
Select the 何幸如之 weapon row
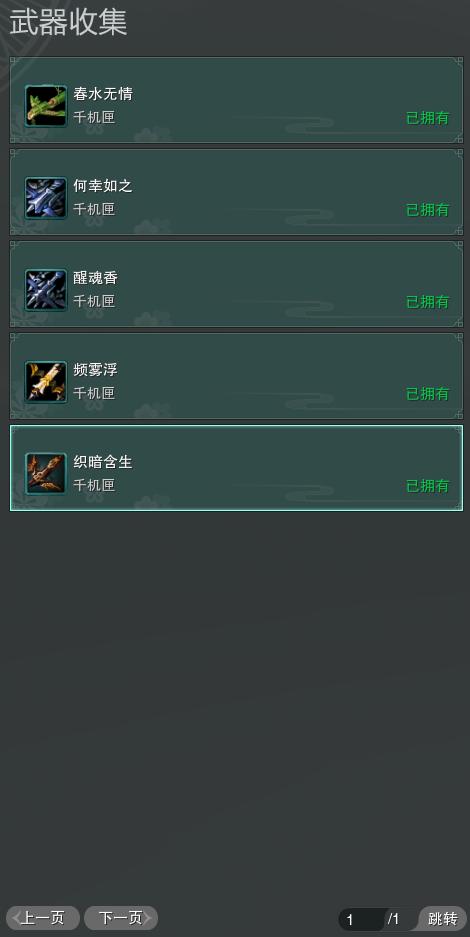click(x=236, y=192)
